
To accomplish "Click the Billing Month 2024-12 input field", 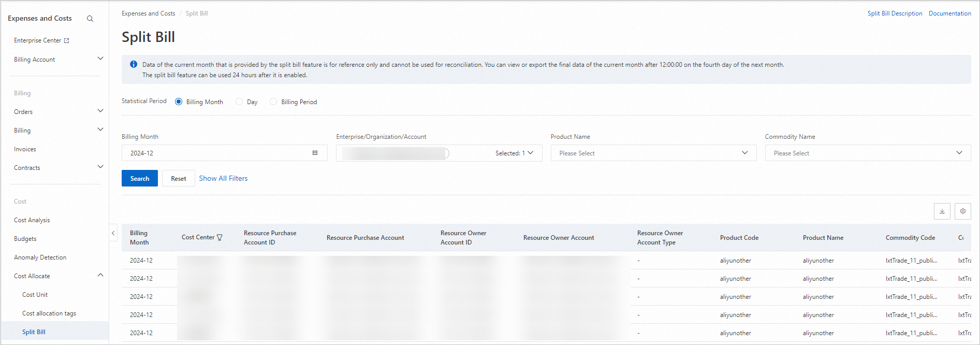I will pyautogui.click(x=224, y=153).
